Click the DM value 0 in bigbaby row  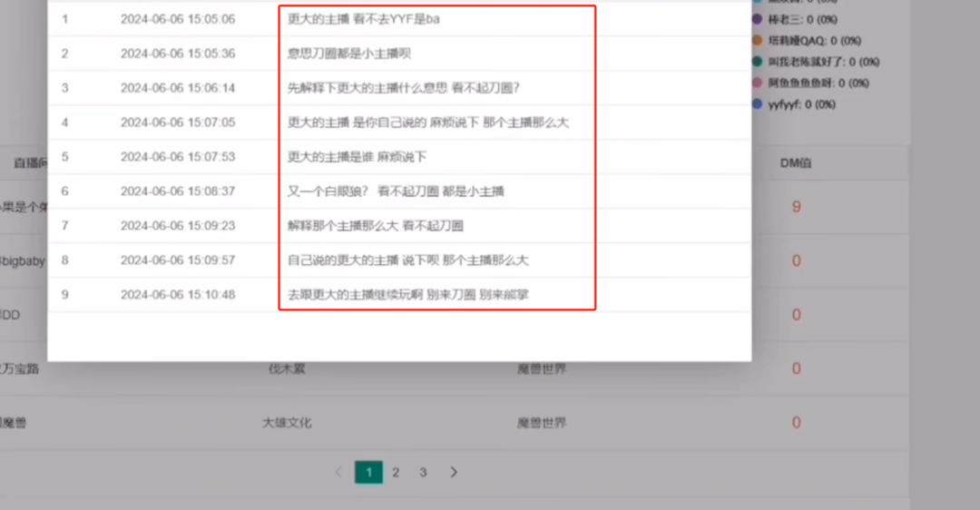pyautogui.click(x=797, y=260)
